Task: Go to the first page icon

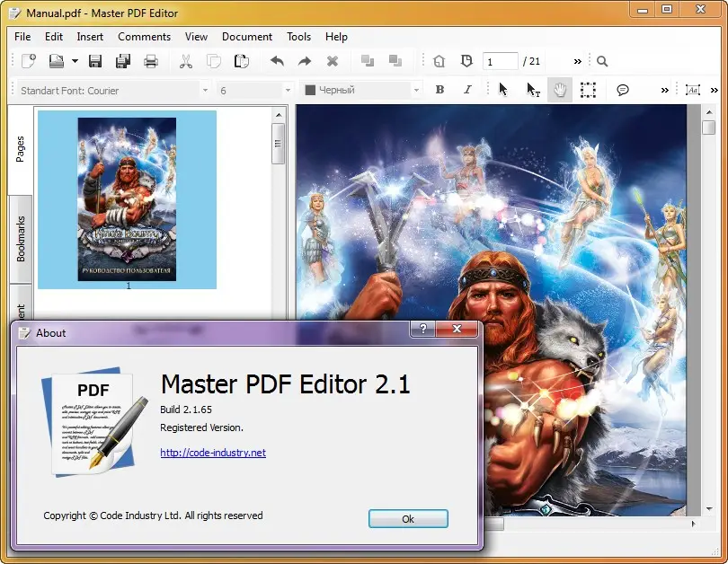Action: 439,61
